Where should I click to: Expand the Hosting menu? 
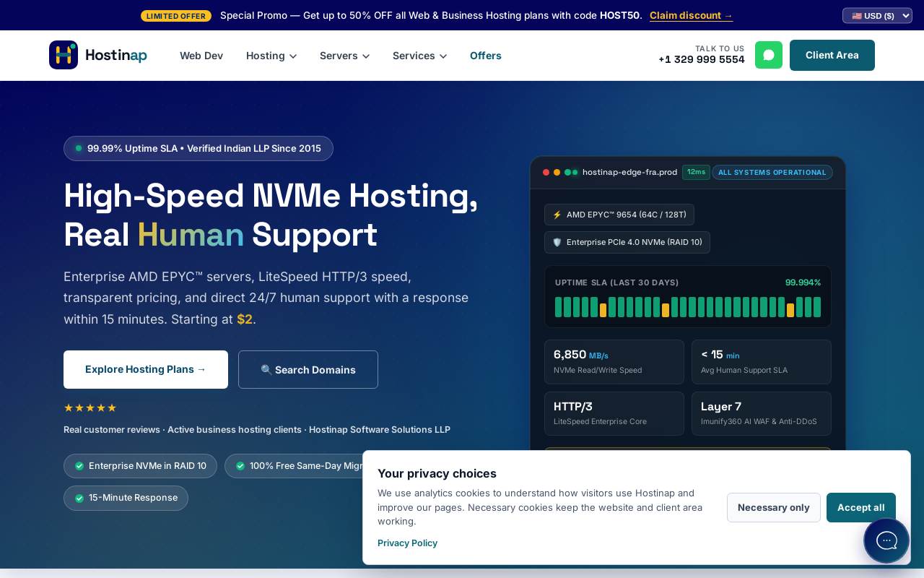click(x=271, y=56)
